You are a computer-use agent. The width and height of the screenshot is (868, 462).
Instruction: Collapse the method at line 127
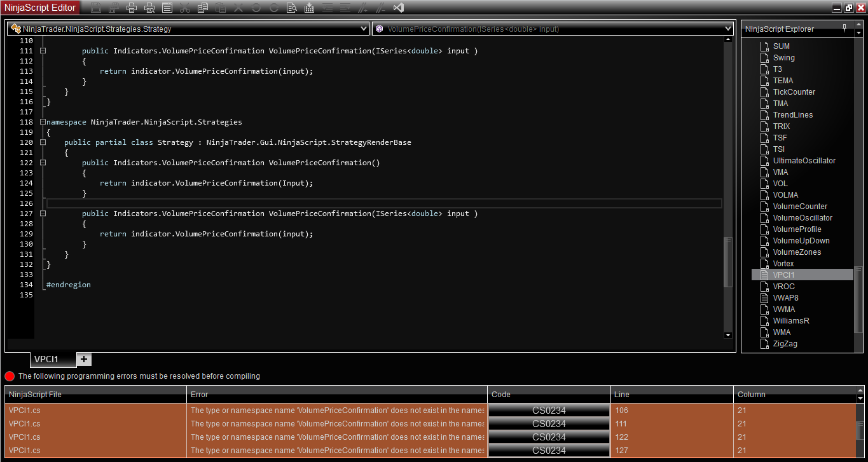coord(43,214)
